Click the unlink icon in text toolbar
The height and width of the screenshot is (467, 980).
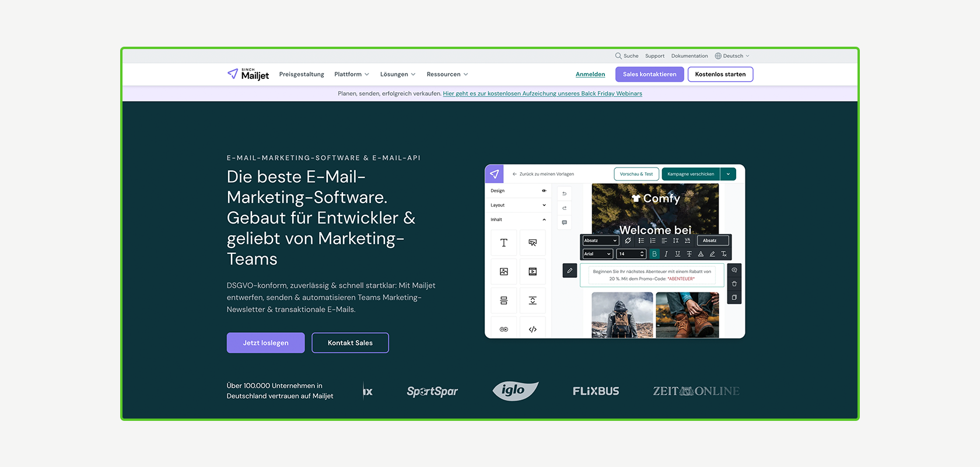(x=628, y=241)
